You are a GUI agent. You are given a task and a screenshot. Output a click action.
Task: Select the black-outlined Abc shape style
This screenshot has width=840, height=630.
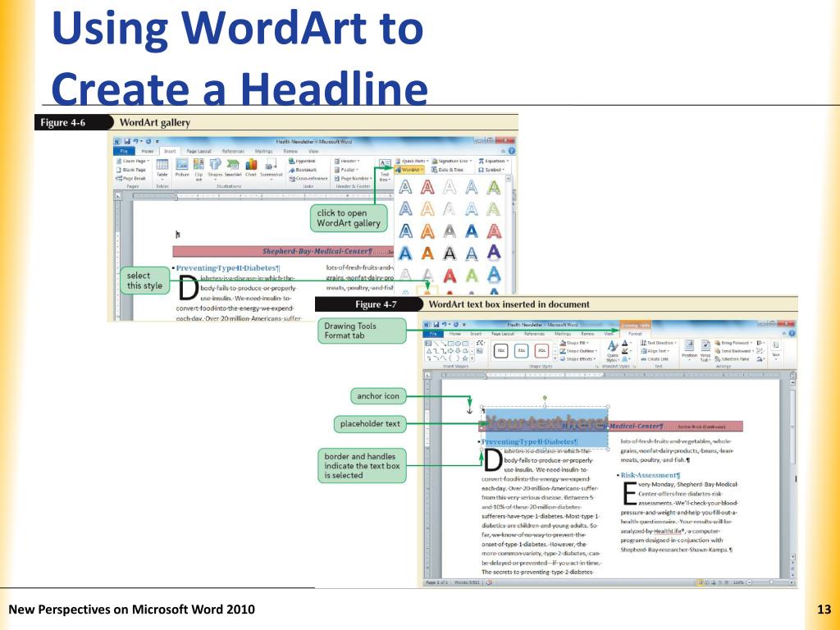(501, 351)
